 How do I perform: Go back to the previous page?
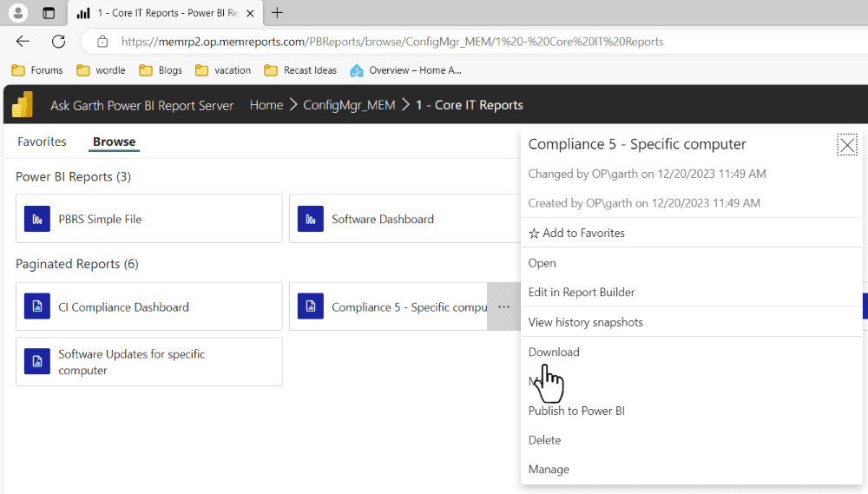pos(23,42)
